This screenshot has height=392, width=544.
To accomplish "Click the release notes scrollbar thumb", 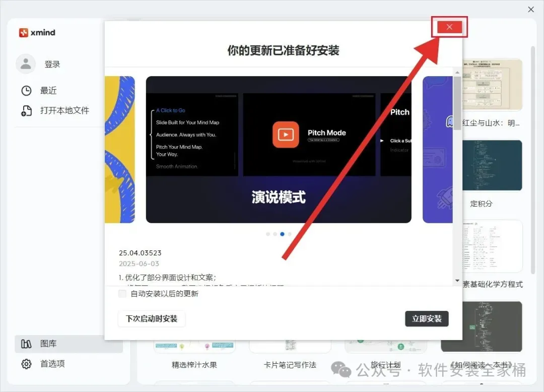I will point(457,103).
